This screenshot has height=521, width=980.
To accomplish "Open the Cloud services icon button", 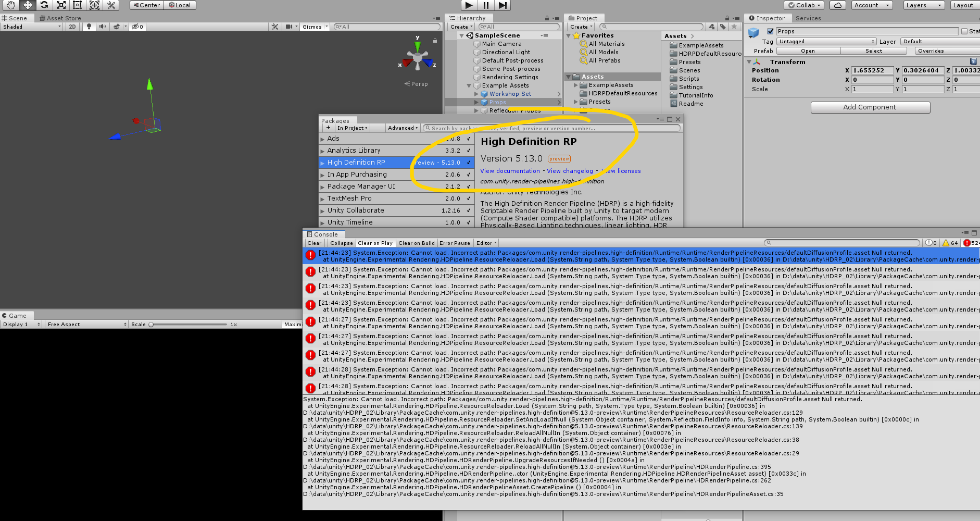I will pos(838,5).
